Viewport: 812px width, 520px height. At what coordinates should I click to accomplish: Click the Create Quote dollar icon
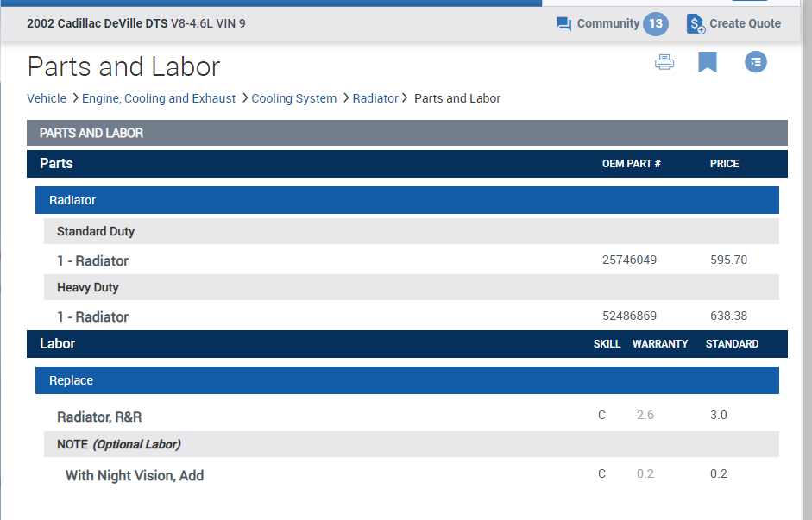tap(695, 24)
